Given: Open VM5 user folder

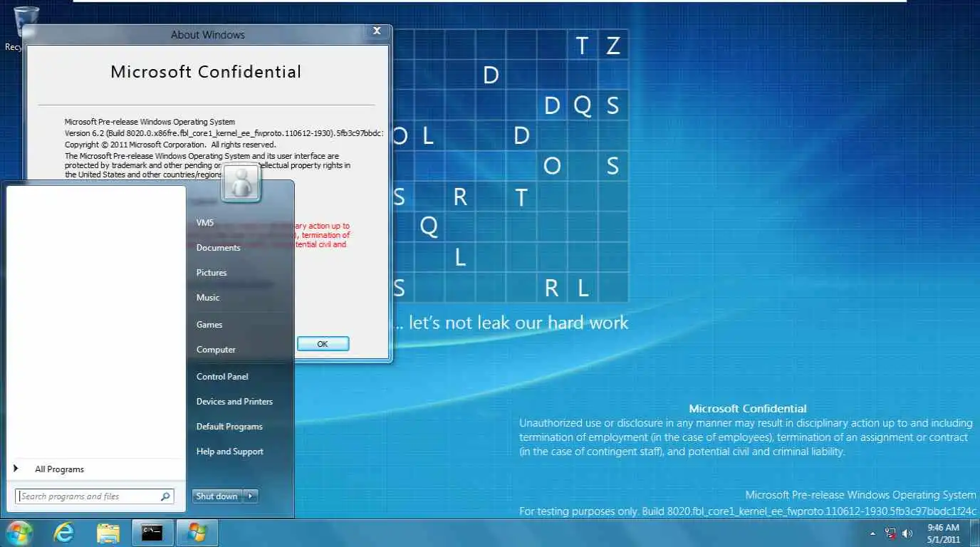Looking at the screenshot, I should 204,223.
